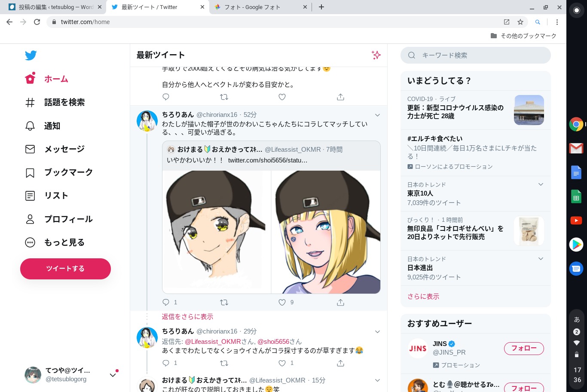This screenshot has height=392, width=587.
Task: Like the tweet with 9 likes
Action: point(282,302)
